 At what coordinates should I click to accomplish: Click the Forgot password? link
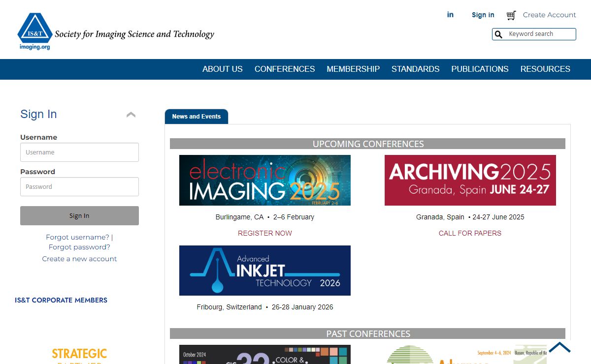(79, 247)
